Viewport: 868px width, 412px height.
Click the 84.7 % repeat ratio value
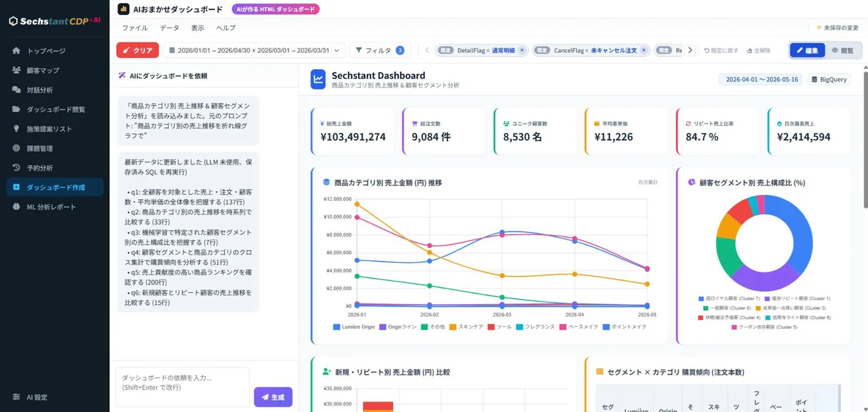(x=702, y=137)
